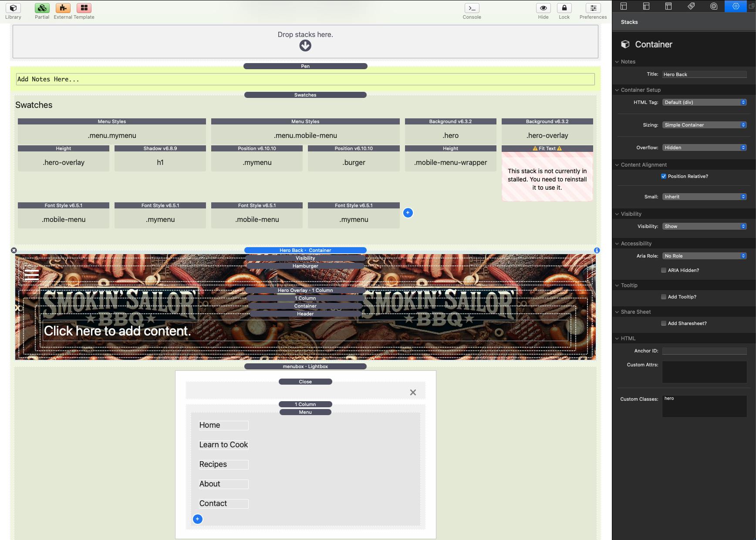Viewport: 756px width, 540px height.
Task: Open the Sizing dropdown
Action: [705, 125]
